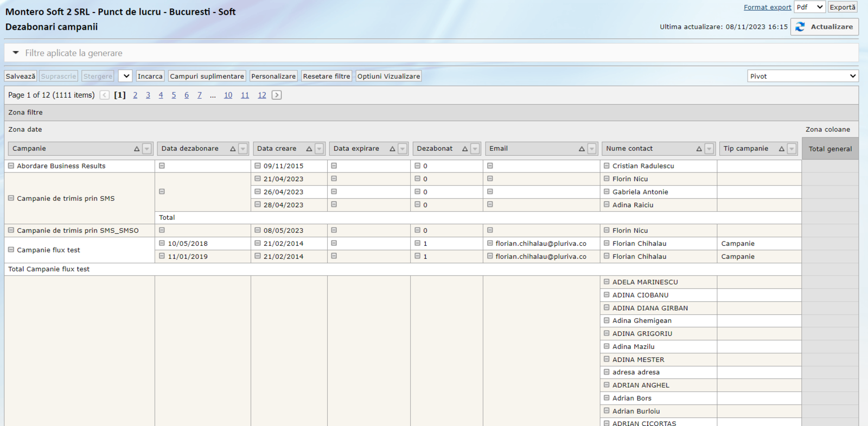The image size is (868, 426).
Task: Click the Total general column header
Action: pos(830,149)
